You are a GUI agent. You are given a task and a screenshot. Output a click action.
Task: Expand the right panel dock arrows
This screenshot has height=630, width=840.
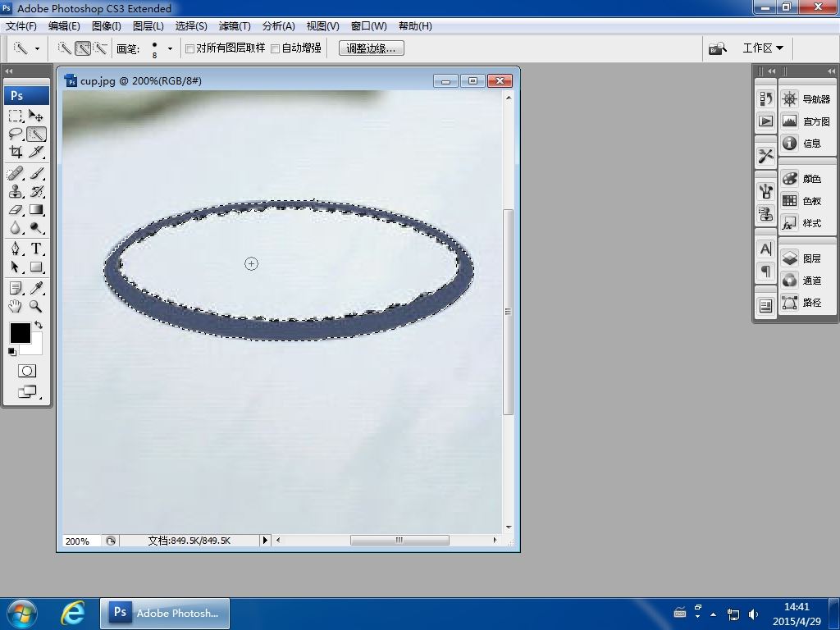831,71
